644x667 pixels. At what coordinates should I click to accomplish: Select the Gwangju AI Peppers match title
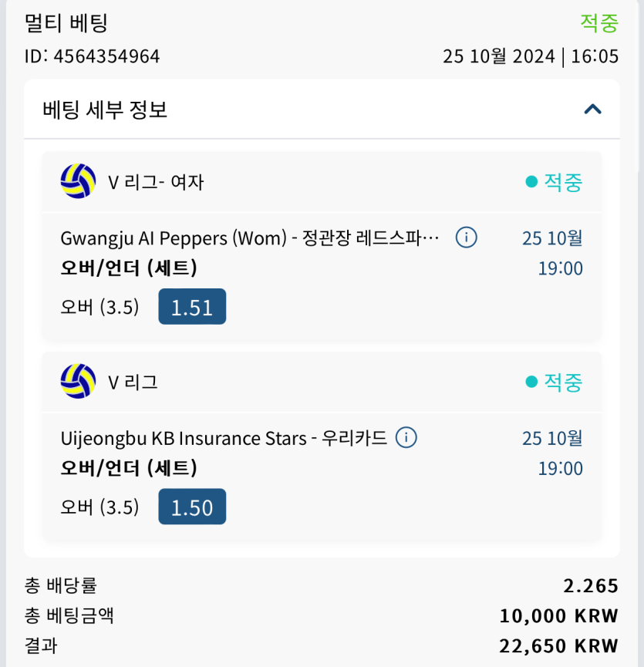[250, 238]
